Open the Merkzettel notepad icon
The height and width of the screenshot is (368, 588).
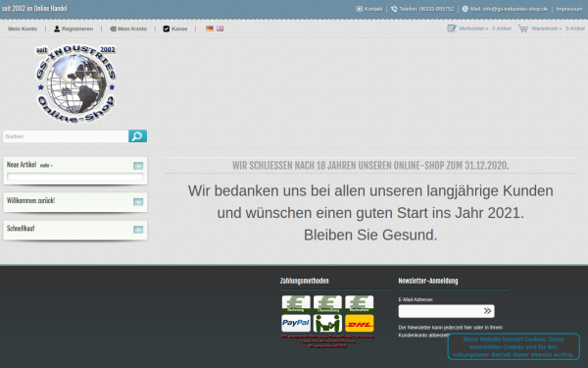[x=452, y=28]
